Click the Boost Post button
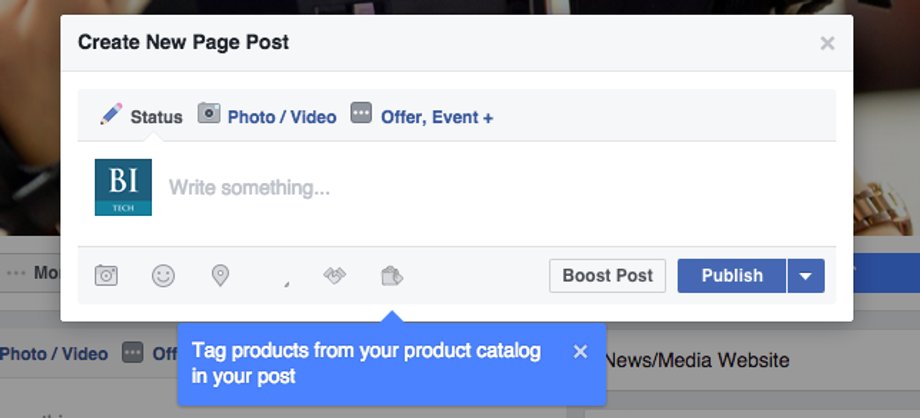This screenshot has height=418, width=920. 607,276
